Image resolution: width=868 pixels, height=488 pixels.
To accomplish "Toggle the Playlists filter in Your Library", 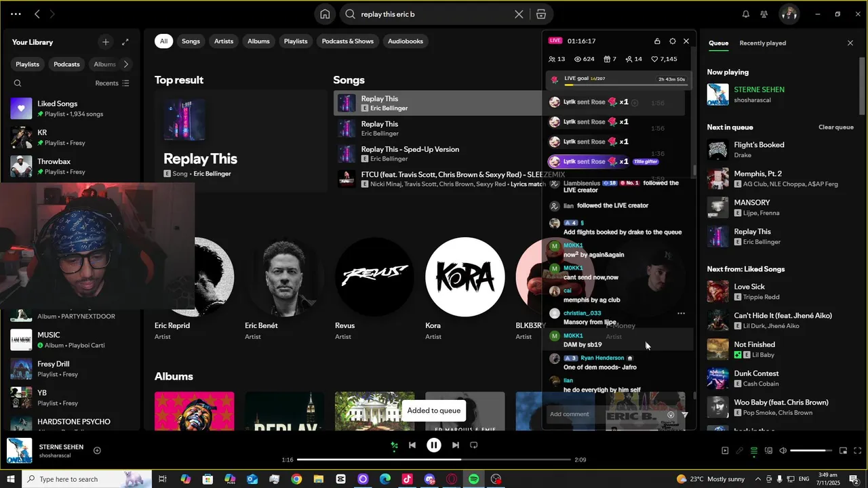I will click(x=28, y=64).
